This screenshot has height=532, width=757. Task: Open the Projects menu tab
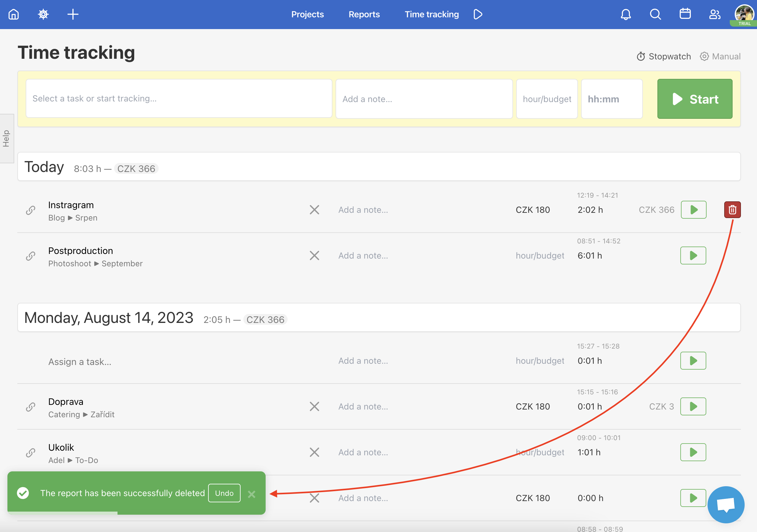point(307,14)
